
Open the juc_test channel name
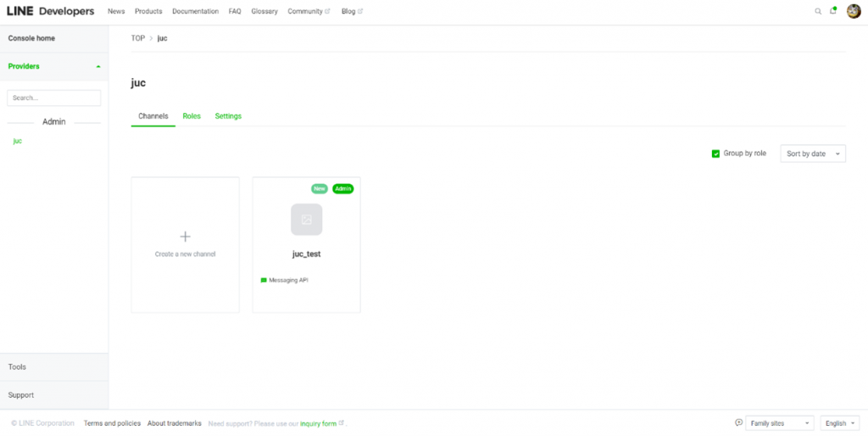[x=307, y=254]
